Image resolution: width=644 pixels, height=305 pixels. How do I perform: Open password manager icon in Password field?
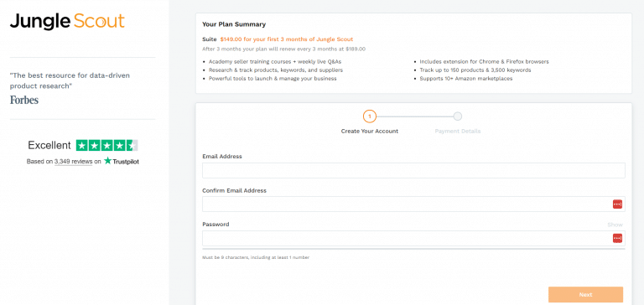[x=617, y=238]
